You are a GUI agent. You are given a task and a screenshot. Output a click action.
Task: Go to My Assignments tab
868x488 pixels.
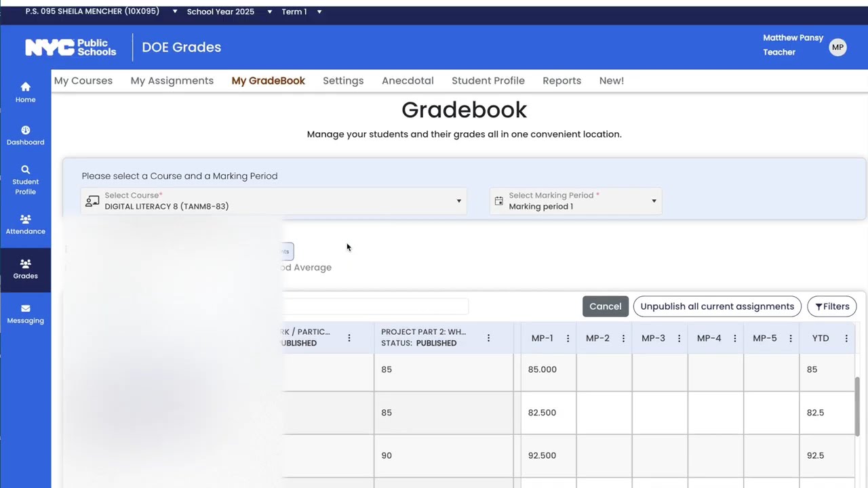(172, 81)
